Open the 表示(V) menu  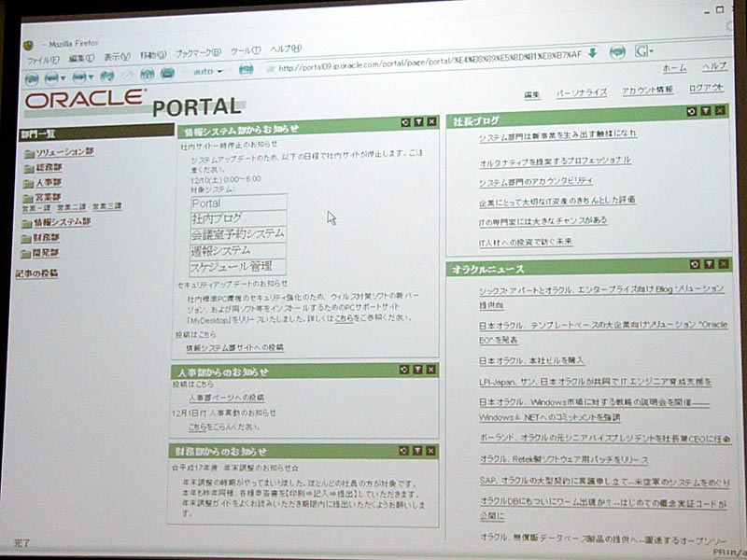tap(118, 57)
